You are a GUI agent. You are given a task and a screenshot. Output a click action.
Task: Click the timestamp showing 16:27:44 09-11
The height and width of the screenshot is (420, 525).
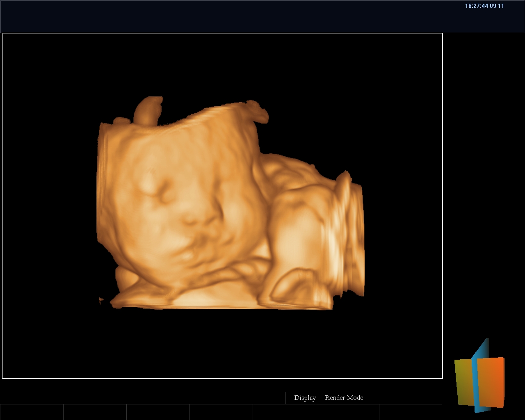click(x=484, y=6)
